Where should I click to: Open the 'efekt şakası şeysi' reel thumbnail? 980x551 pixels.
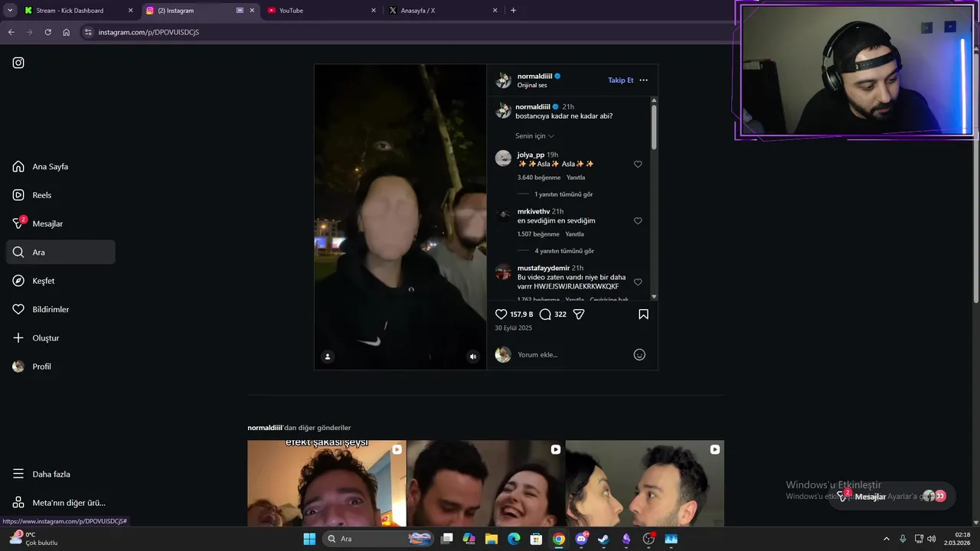[326, 483]
